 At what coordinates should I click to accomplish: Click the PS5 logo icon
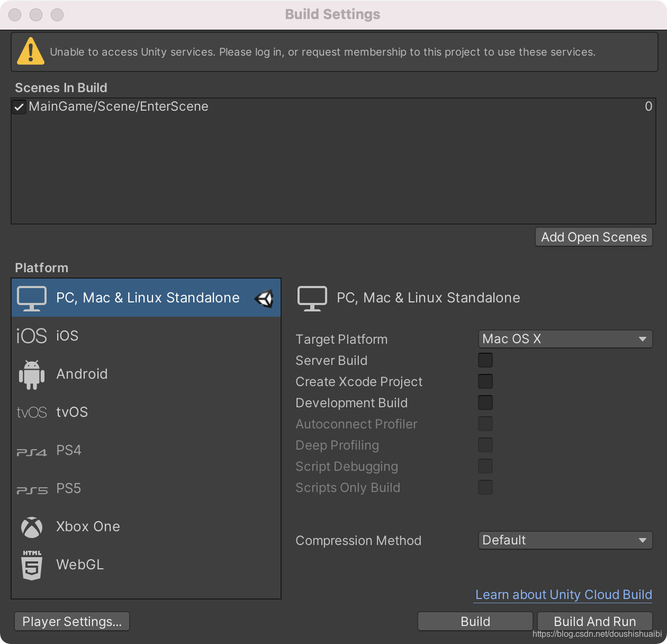point(32,490)
